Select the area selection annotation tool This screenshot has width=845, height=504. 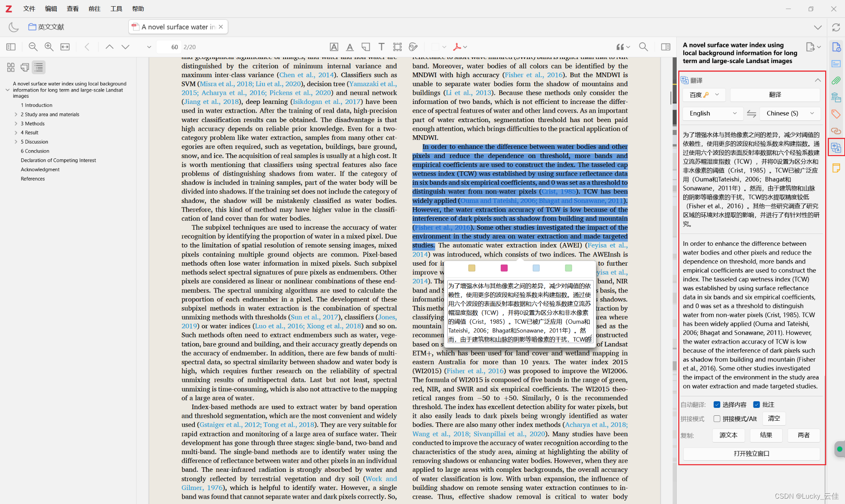click(x=397, y=47)
